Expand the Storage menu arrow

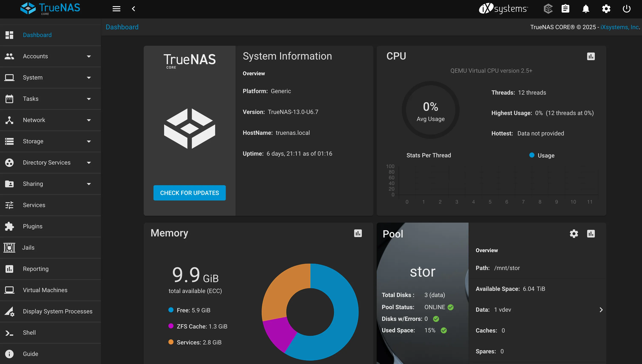coord(89,142)
